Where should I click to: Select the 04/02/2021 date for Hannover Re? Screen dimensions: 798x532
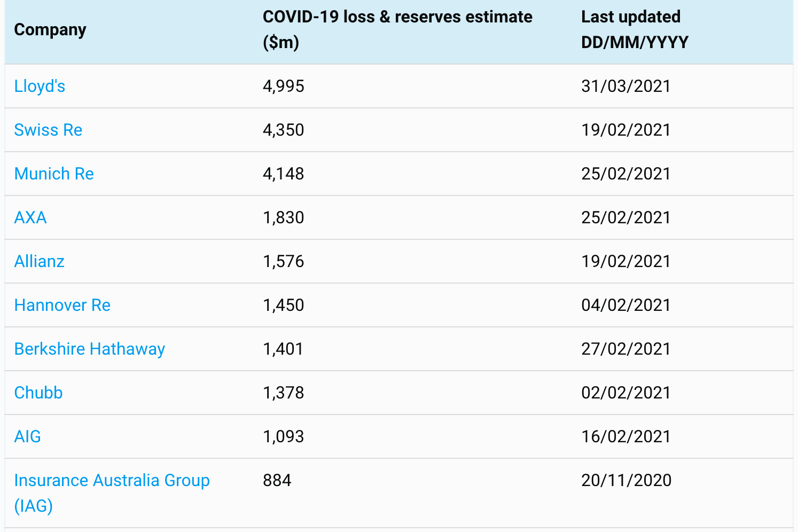point(625,305)
